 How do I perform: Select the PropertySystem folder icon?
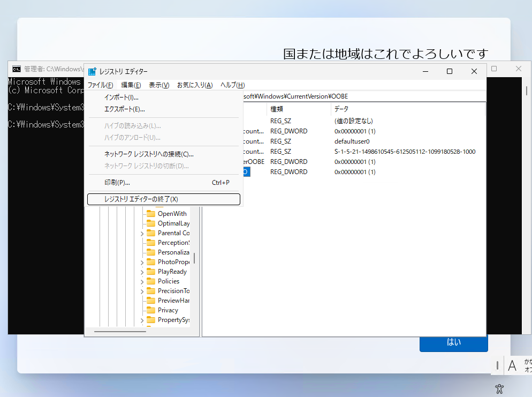tap(151, 320)
